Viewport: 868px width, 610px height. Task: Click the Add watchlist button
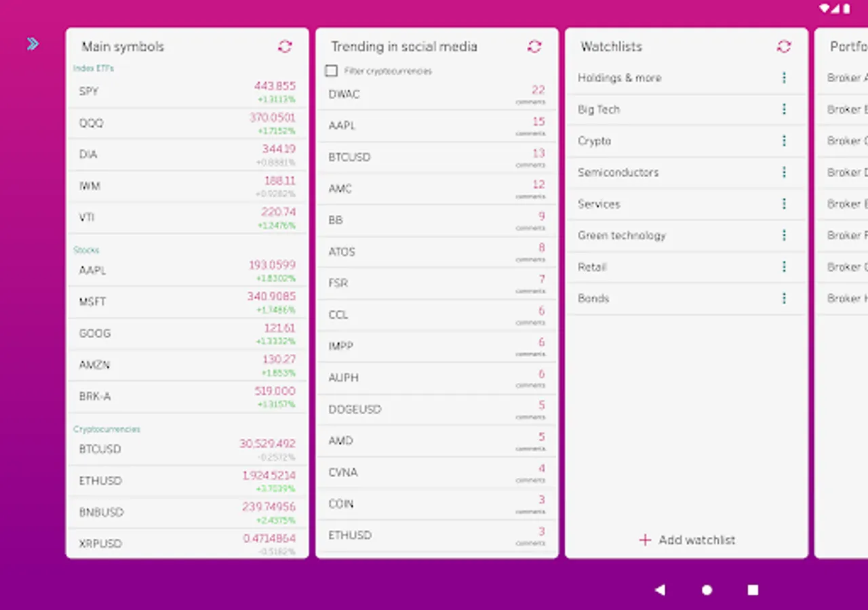click(687, 540)
